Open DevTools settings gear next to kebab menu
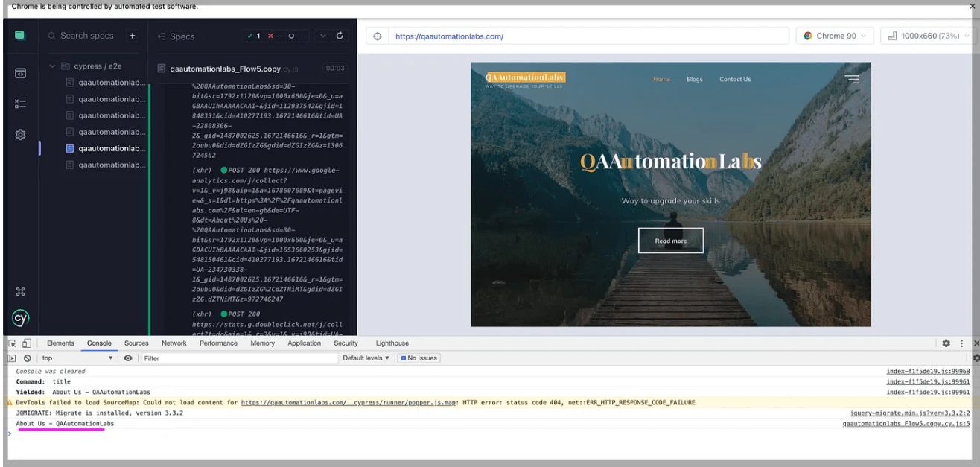Image resolution: width=980 pixels, height=467 pixels. click(946, 343)
